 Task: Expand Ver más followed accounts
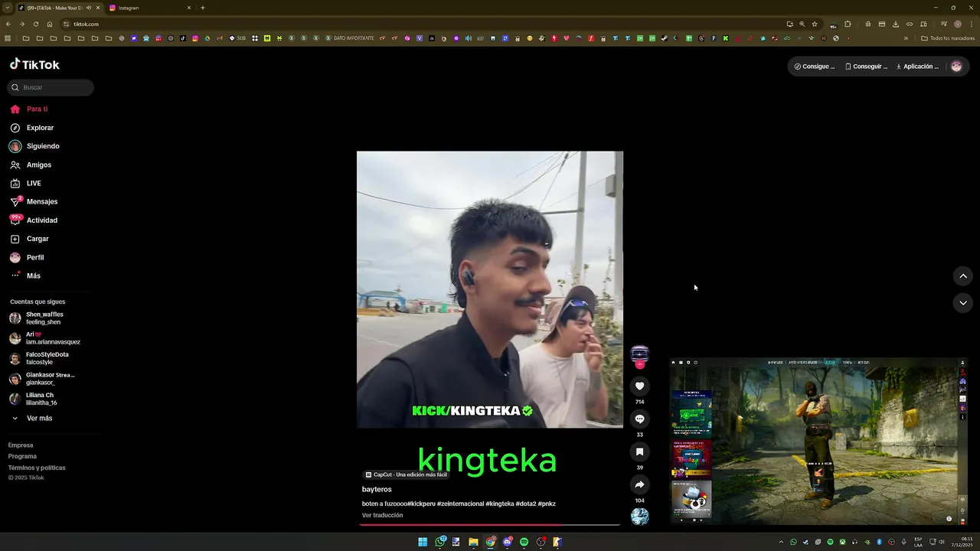click(32, 419)
